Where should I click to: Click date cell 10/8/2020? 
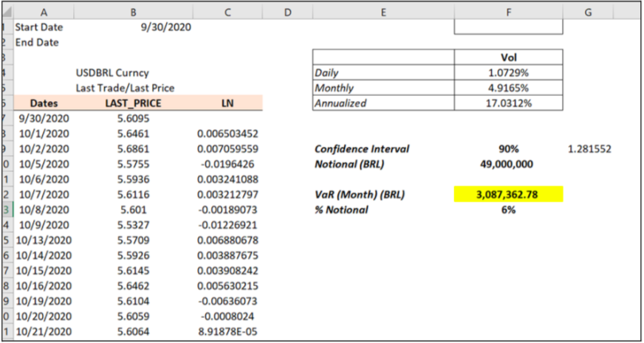point(44,209)
